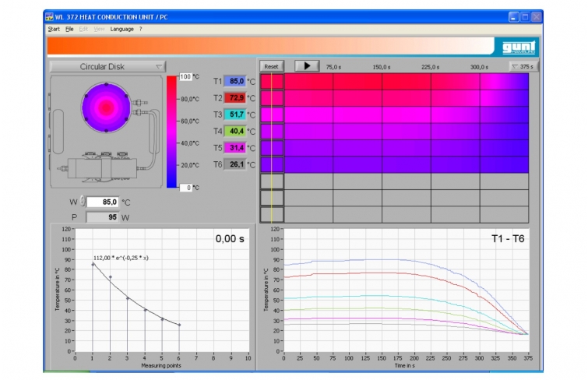This screenshot has width=588, height=380.
Task: Click the P power field showing 95
Action: [102, 217]
